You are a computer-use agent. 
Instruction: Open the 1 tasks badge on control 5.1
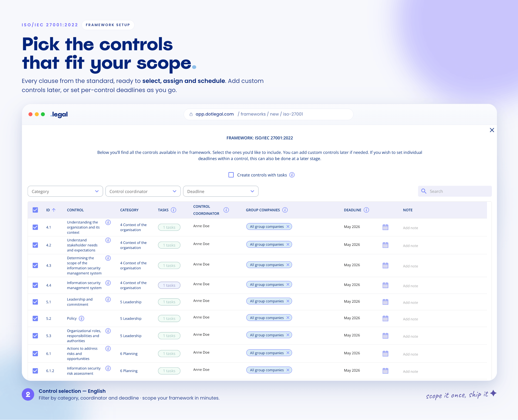(x=169, y=302)
